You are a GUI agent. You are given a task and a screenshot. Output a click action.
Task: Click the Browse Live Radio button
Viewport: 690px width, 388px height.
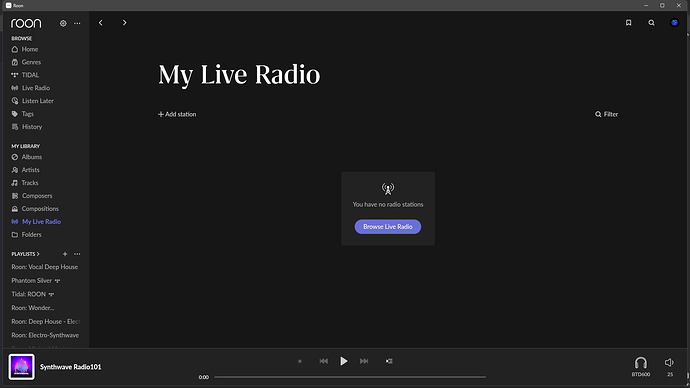pyautogui.click(x=388, y=227)
